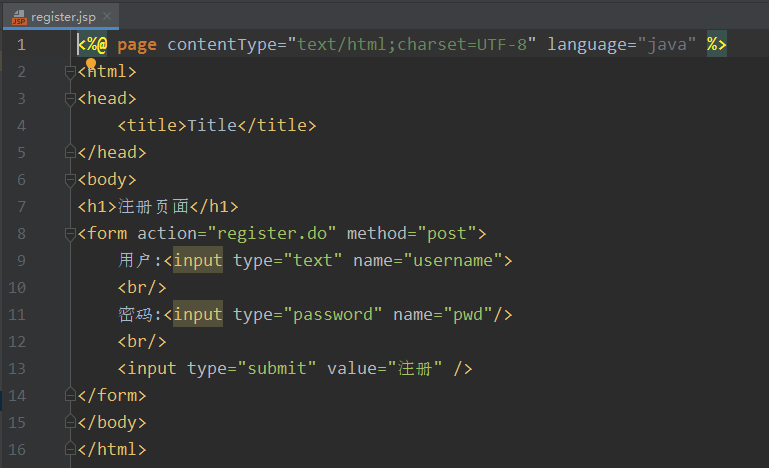Collapse the <form> tag fold marker
The height and width of the screenshot is (468, 769).
70,234
